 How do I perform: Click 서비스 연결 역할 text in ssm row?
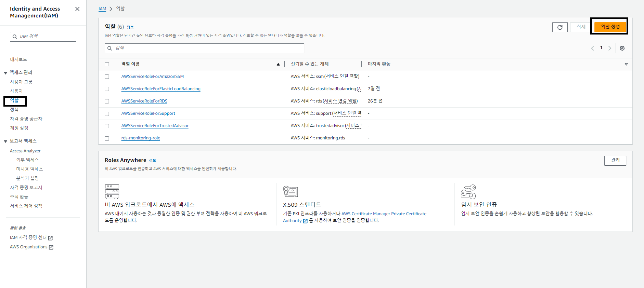(342, 77)
